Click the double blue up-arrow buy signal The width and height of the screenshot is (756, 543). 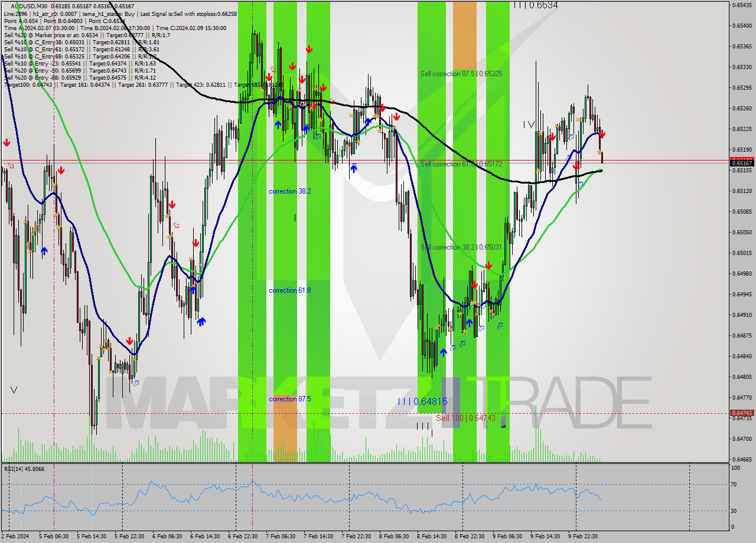click(201, 322)
